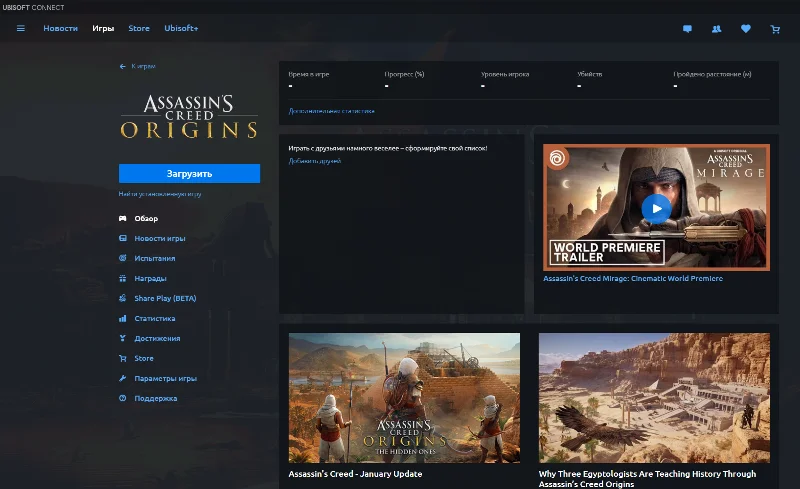Go back using К играм link
800x489 pixels.
[x=138, y=66]
